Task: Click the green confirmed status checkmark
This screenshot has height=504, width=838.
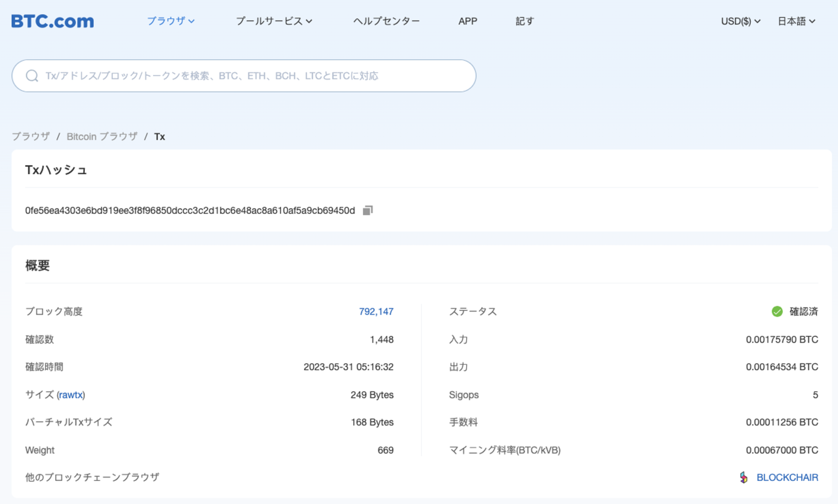Action: pyautogui.click(x=777, y=311)
